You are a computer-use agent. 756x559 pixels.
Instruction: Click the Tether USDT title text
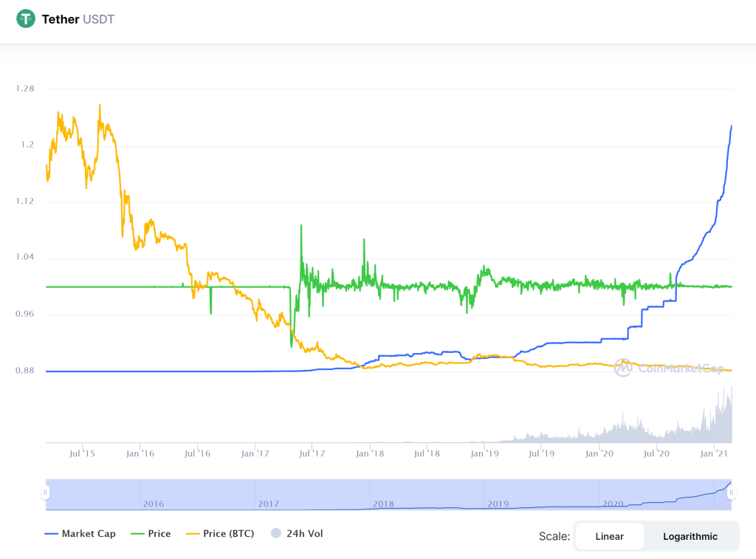(78, 19)
